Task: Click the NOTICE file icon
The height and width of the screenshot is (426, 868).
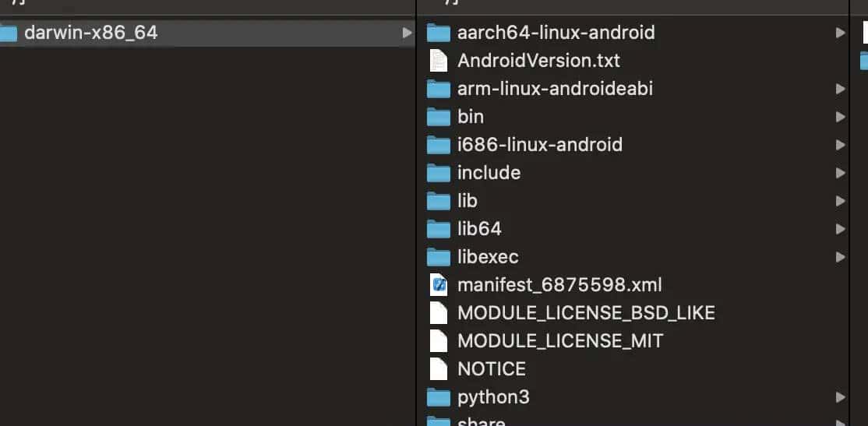Action: pos(439,370)
